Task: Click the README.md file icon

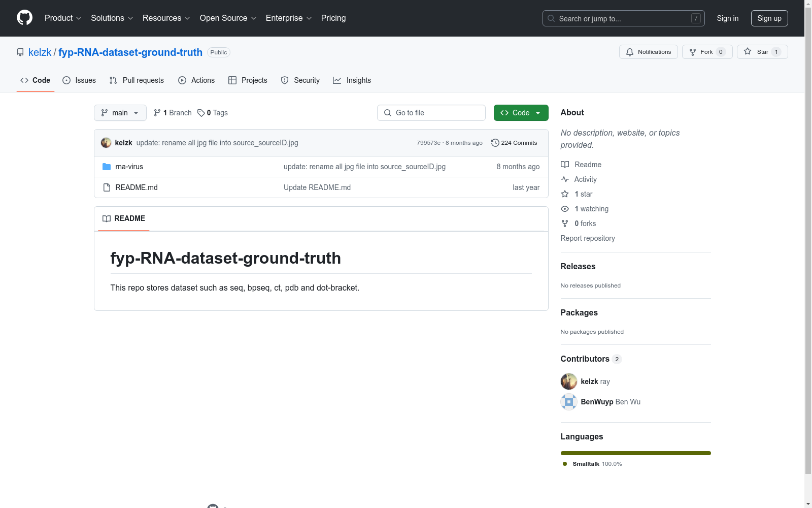Action: point(107,187)
